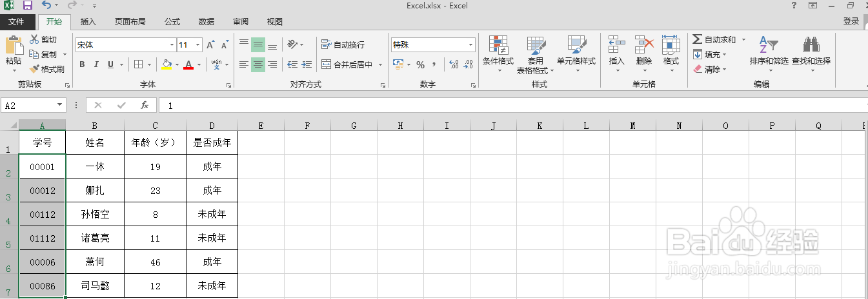
Task: Expand the Clear (清除) dropdown
Action: (x=724, y=70)
